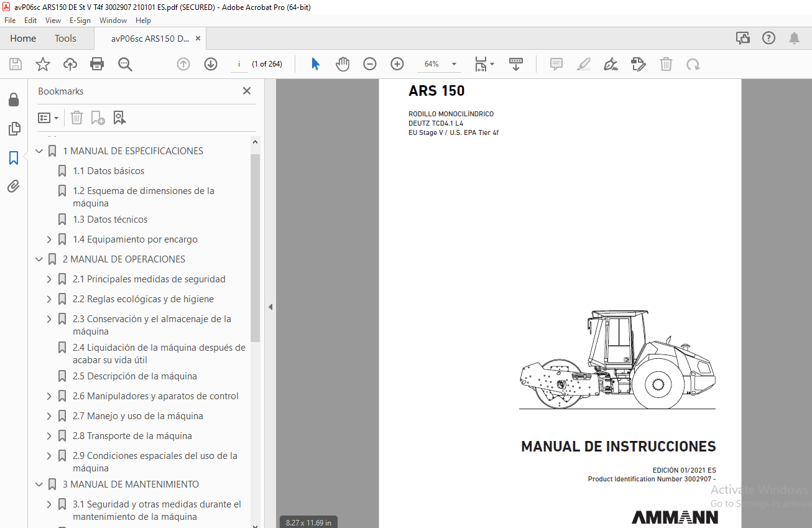Rotate the page with the rotate icon

693,64
